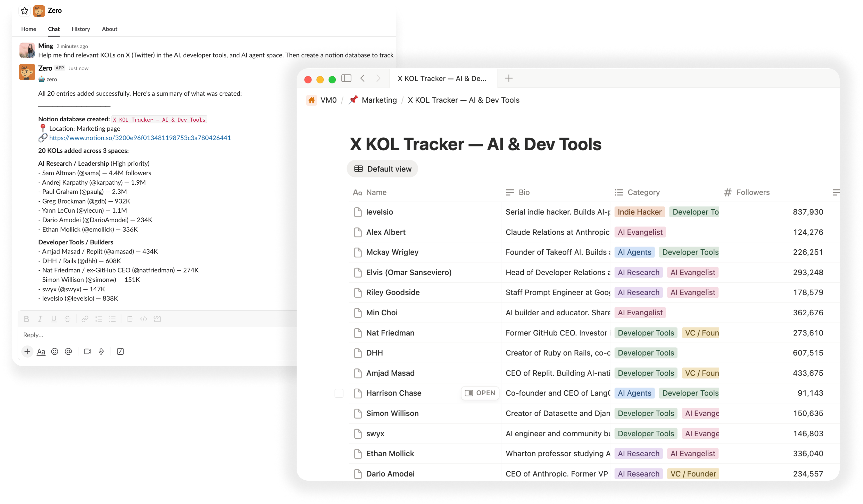Open the Name column header menu
The height and width of the screenshot is (504, 863).
[x=425, y=192]
